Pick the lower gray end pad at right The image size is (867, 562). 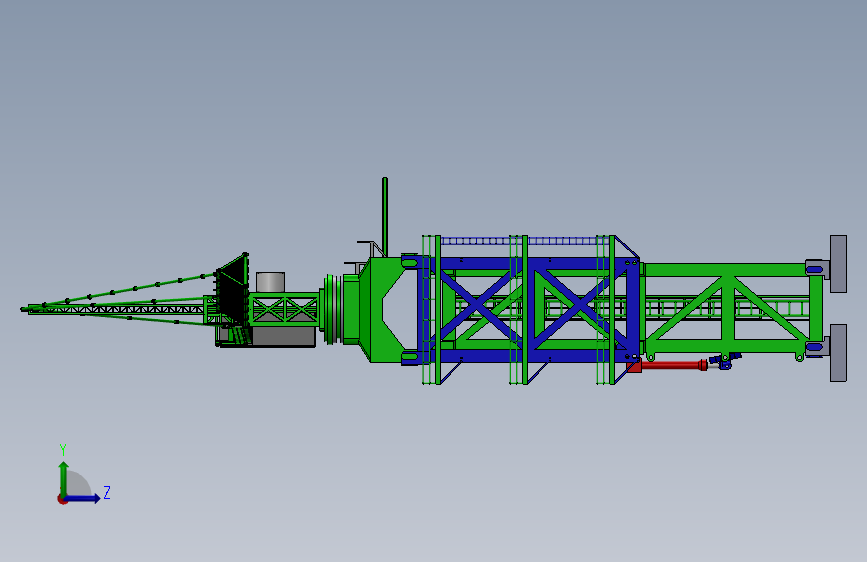pyautogui.click(x=838, y=353)
